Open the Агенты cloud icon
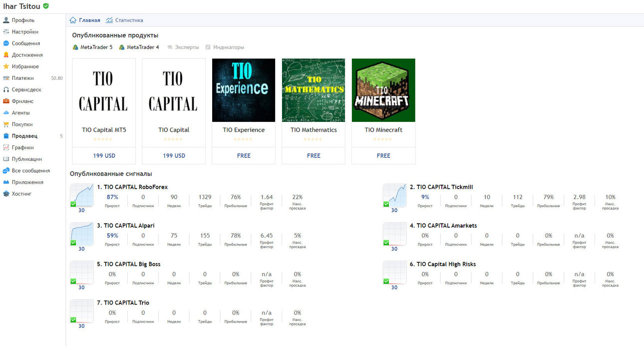The width and height of the screenshot is (644, 346). (6, 113)
